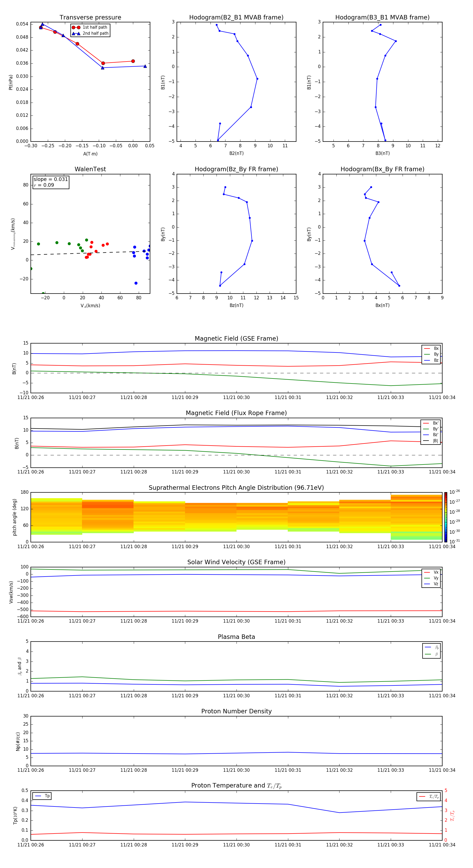Screen dimensions: 473x868
Task: Click the 'r = 0.09' annotation
Action: point(44,185)
